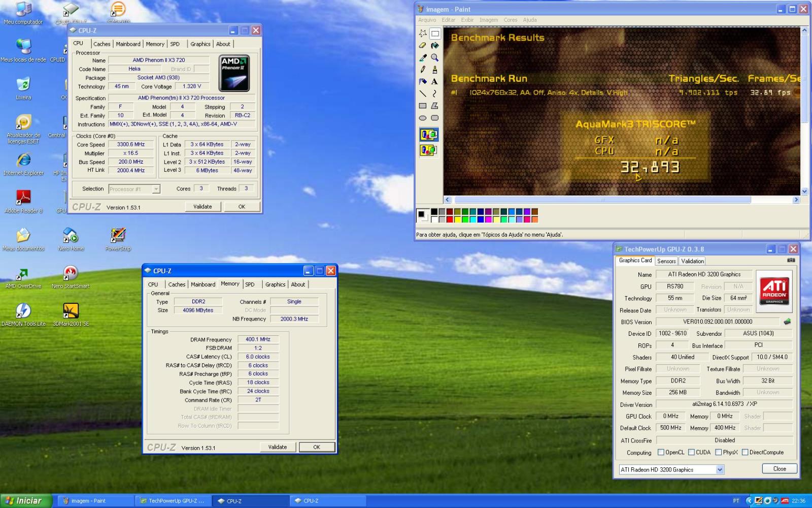Screen dimensions: 812x508
Task: Select the Line tool in Paint
Action: pos(423,93)
